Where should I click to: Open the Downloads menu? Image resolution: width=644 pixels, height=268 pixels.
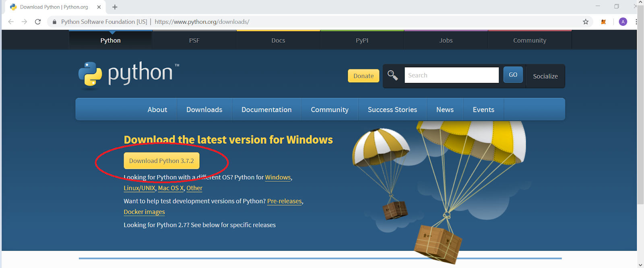204,109
